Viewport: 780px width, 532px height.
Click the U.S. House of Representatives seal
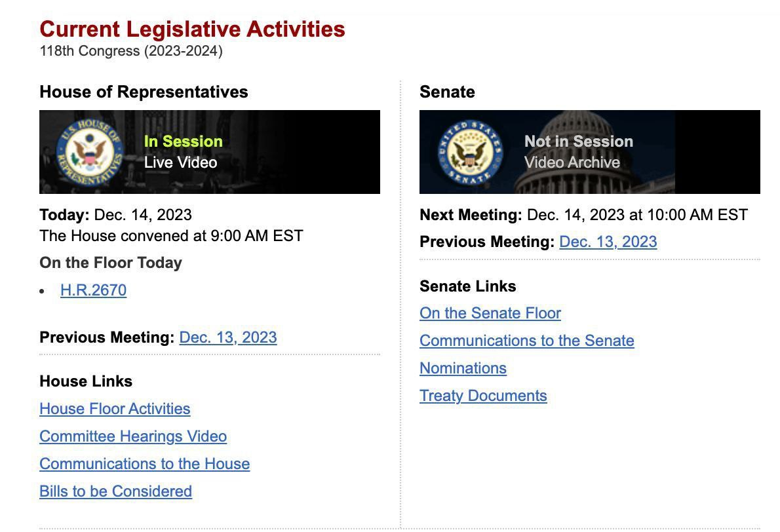[x=90, y=152]
